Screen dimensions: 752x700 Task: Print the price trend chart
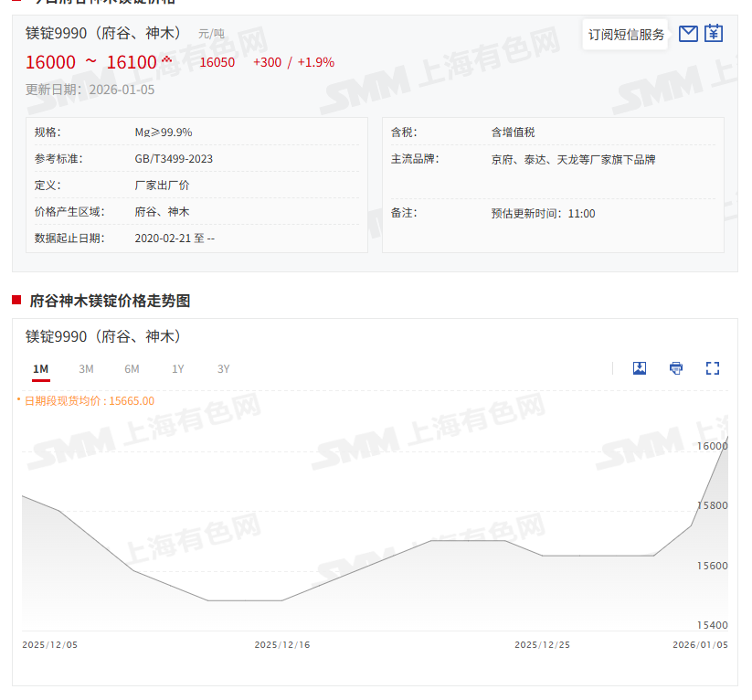(676, 368)
